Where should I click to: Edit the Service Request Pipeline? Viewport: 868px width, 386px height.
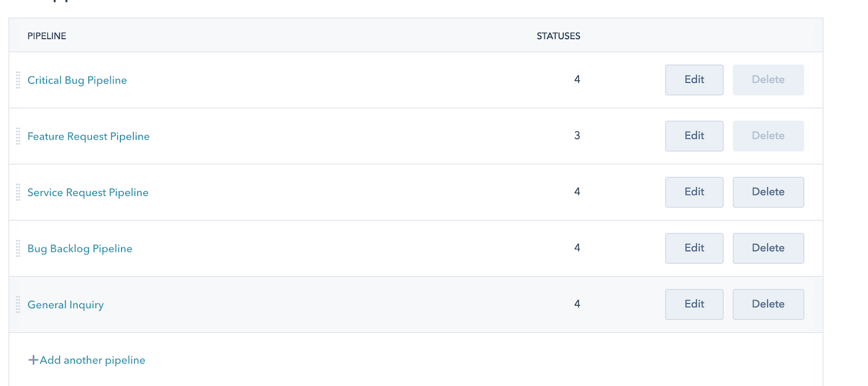click(694, 192)
